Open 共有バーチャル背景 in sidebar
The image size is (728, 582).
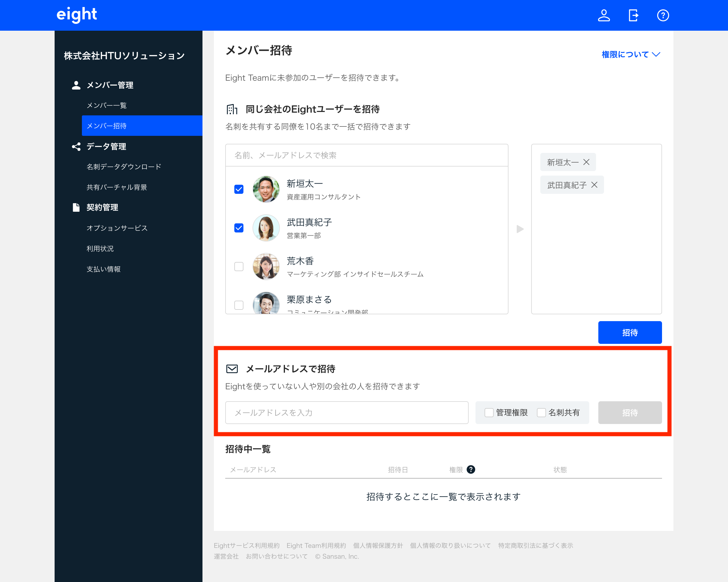(x=117, y=187)
